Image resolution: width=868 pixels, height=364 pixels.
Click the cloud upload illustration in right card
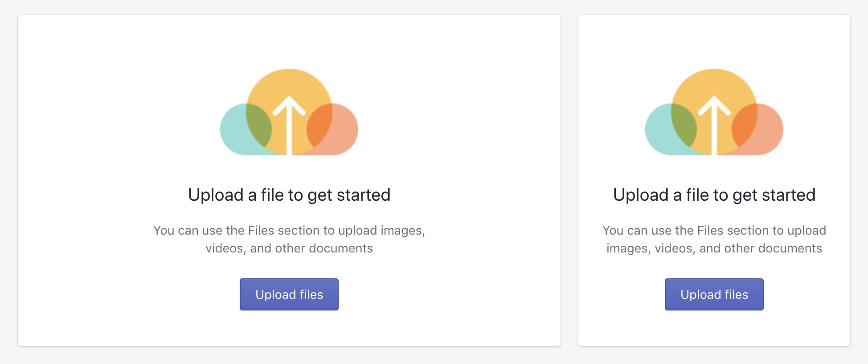714,112
